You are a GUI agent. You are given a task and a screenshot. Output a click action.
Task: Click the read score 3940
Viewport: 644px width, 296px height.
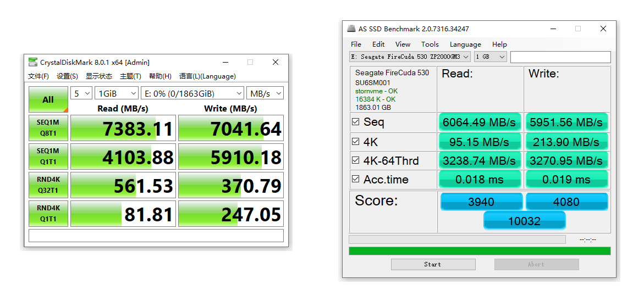click(481, 202)
